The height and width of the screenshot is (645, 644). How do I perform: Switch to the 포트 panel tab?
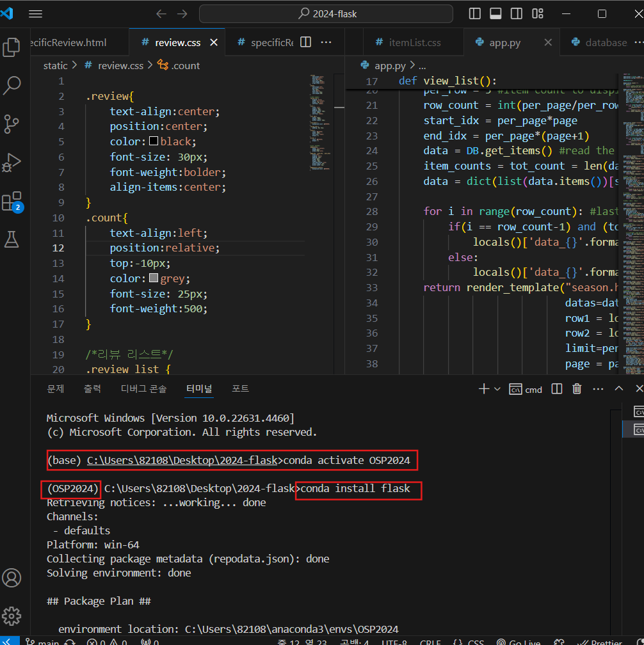point(240,389)
